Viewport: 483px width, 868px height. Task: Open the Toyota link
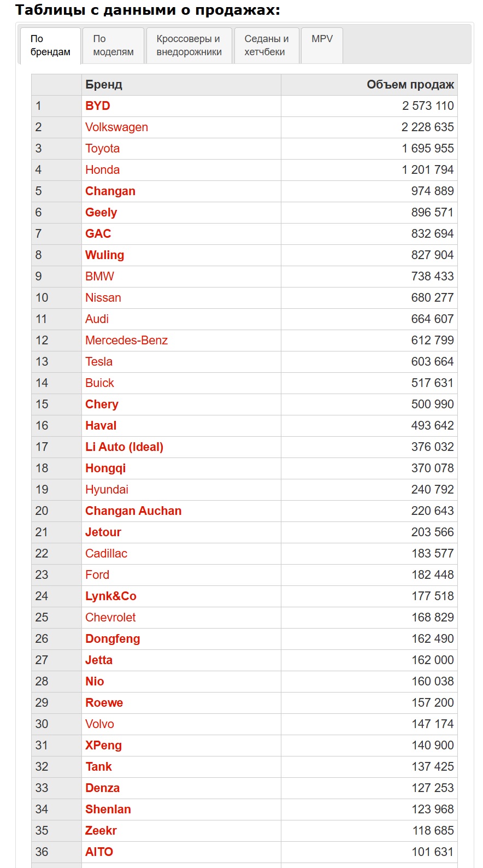coord(102,149)
